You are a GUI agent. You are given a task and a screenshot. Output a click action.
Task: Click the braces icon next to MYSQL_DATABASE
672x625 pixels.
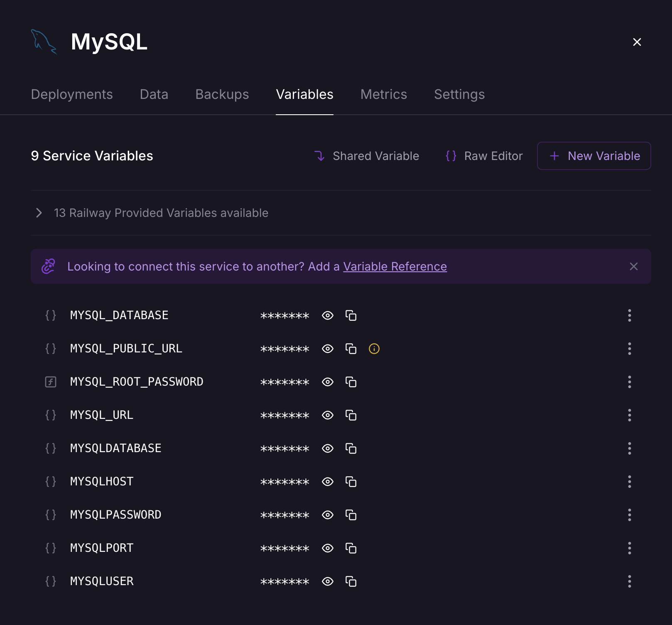(51, 315)
